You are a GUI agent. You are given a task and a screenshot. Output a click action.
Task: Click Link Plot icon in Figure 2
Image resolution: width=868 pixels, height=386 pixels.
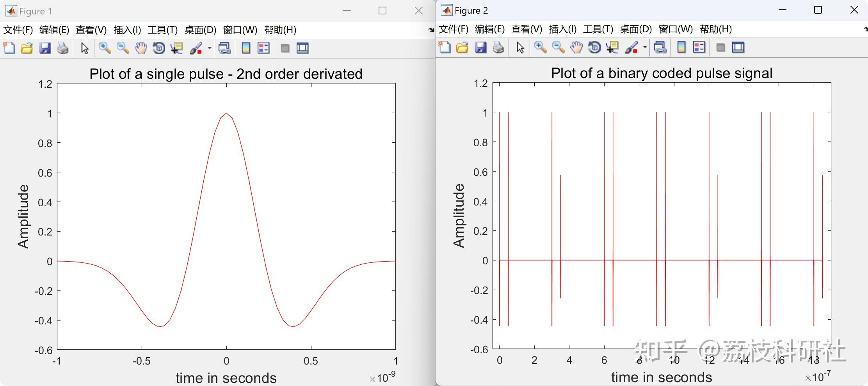pyautogui.click(x=660, y=47)
